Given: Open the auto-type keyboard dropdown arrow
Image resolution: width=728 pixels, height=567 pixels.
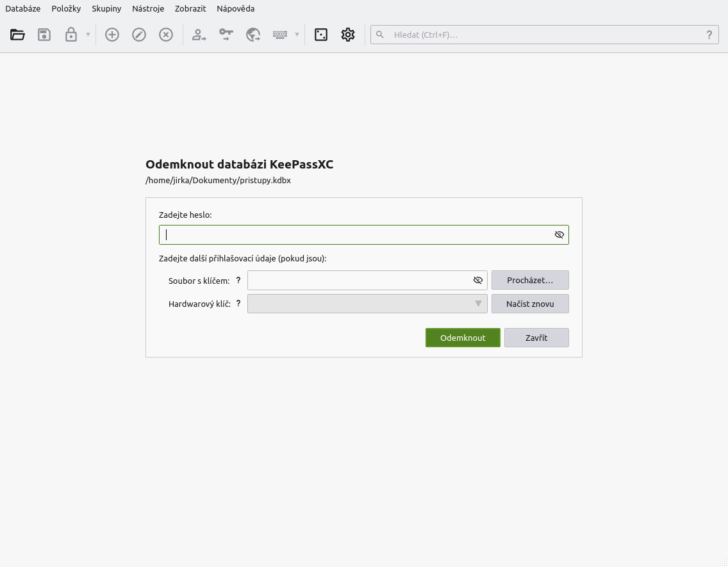Looking at the screenshot, I should click(296, 35).
